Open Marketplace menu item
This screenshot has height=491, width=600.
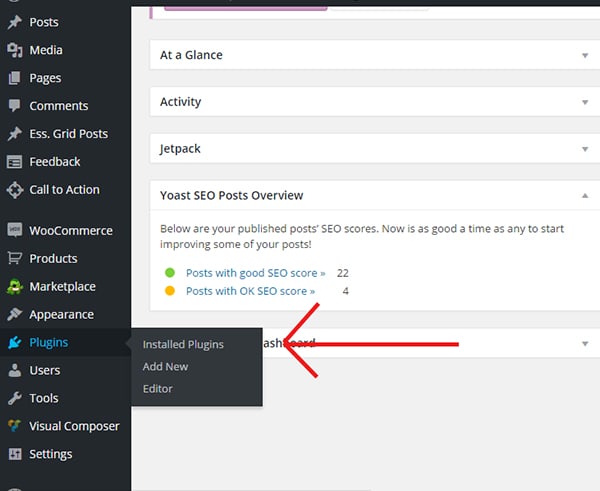tap(65, 287)
